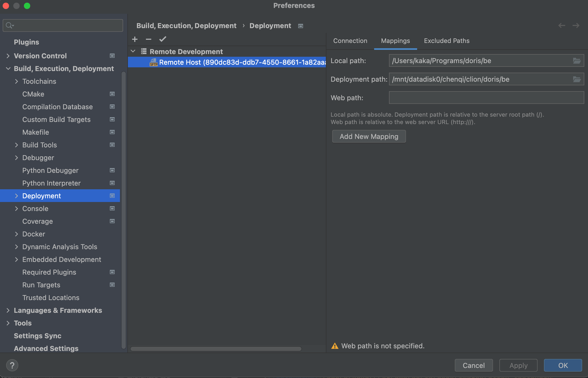Click the forward navigation arrow
Image resolution: width=588 pixels, height=378 pixels.
pos(576,25)
